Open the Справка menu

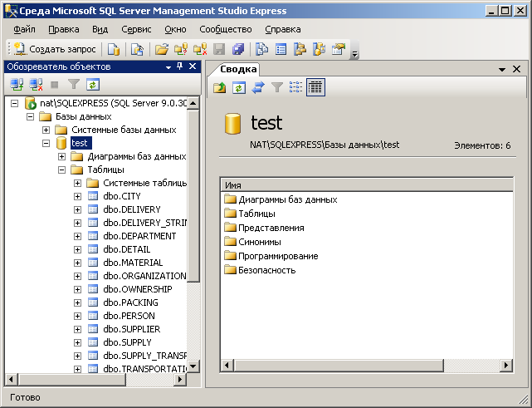point(283,30)
